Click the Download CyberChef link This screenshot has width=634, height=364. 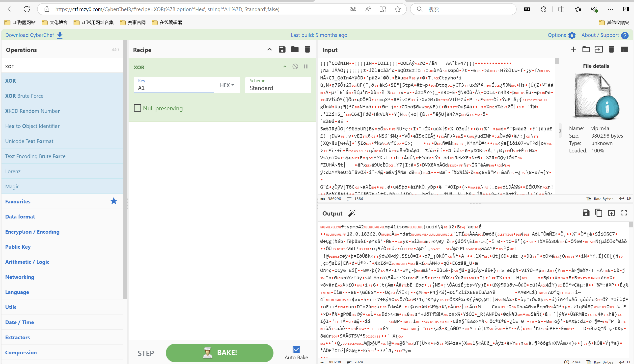coord(29,35)
